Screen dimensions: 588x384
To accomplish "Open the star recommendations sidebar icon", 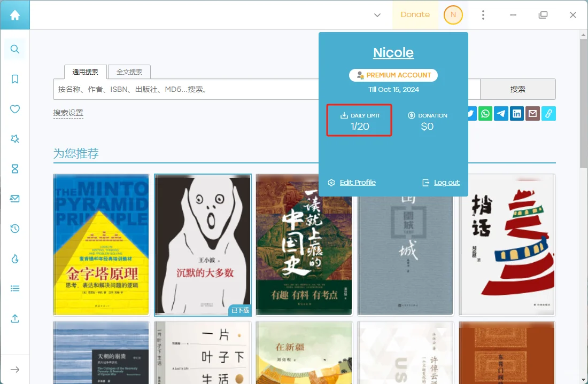I will [14, 139].
